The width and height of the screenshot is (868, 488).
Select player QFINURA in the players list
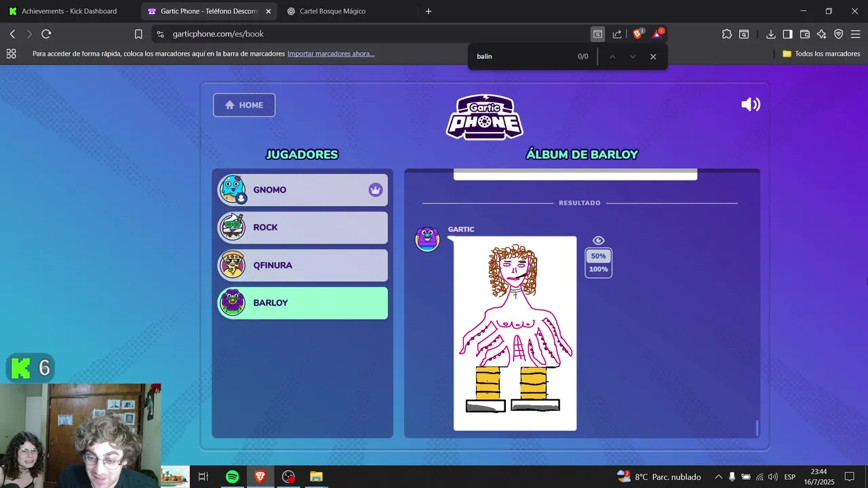point(302,265)
